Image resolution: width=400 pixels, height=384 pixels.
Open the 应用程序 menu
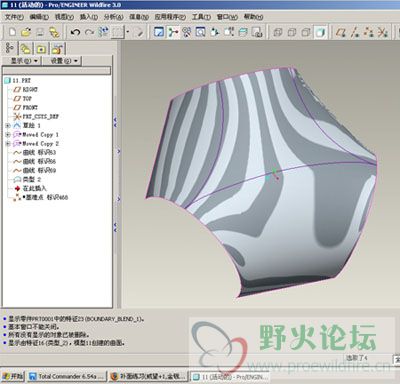(170, 17)
